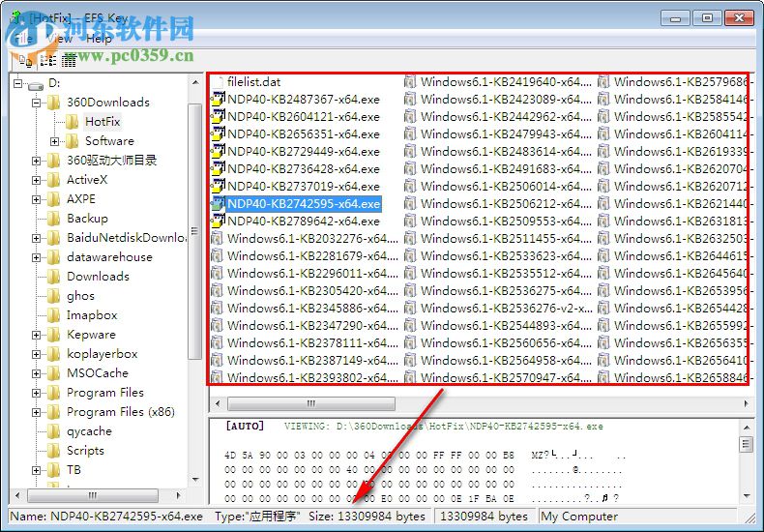This screenshot has height=532, width=764.
Task: Expand the TB folder node
Action: [36, 470]
